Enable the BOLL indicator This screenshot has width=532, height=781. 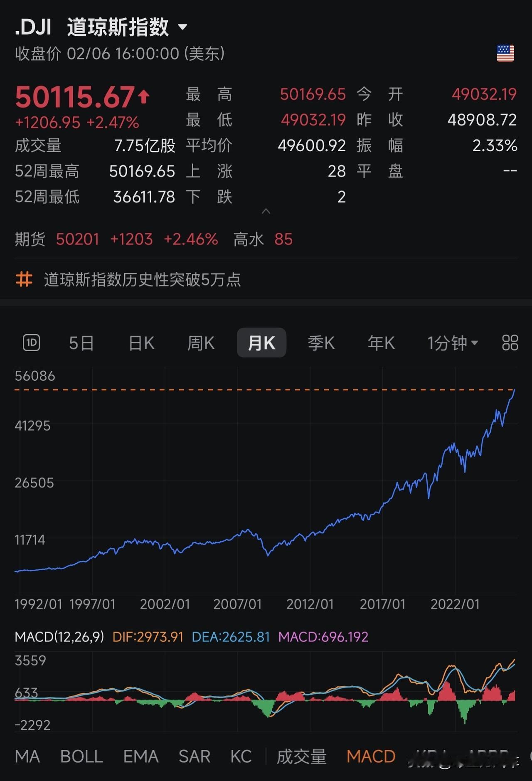[81, 756]
